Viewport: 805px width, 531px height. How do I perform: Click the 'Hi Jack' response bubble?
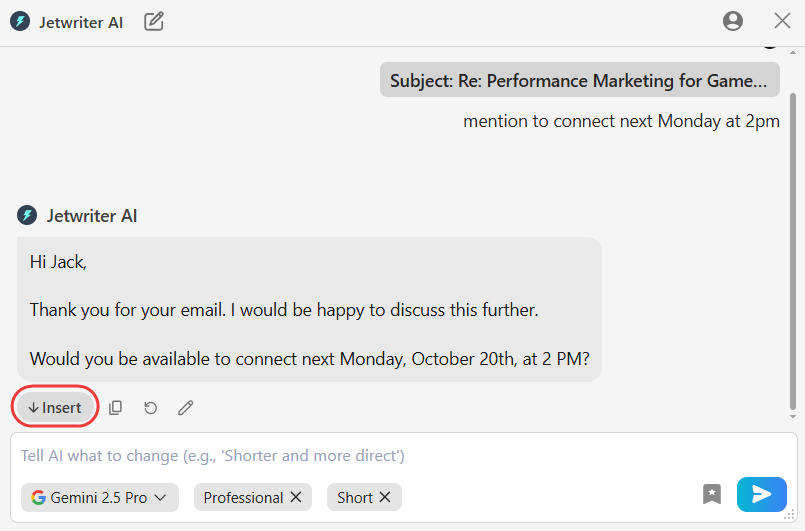coord(309,309)
